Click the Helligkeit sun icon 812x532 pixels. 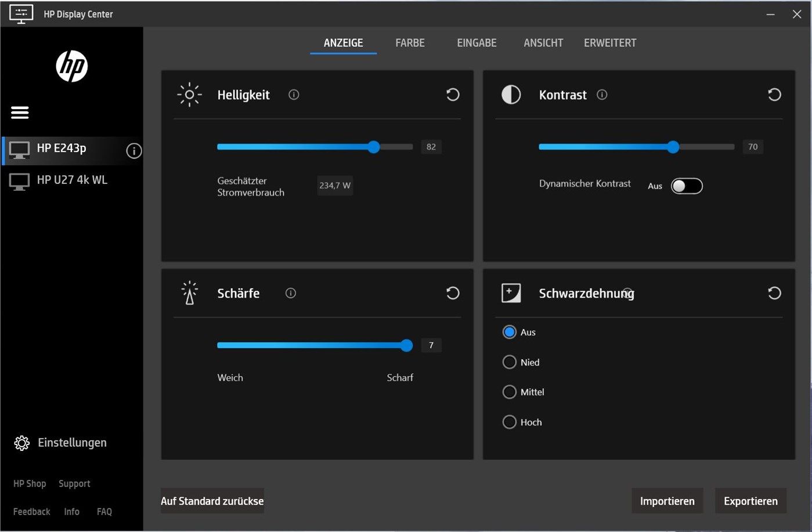189,95
